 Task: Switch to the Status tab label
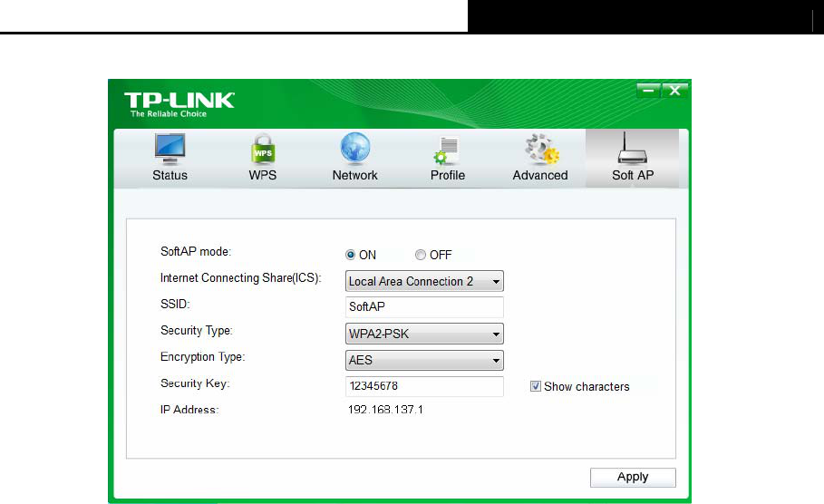(170, 175)
